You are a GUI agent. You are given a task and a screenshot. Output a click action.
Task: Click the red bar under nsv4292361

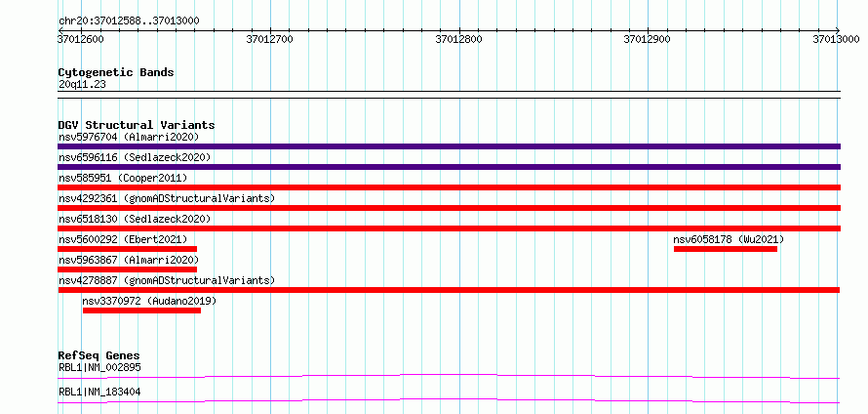pos(449,208)
